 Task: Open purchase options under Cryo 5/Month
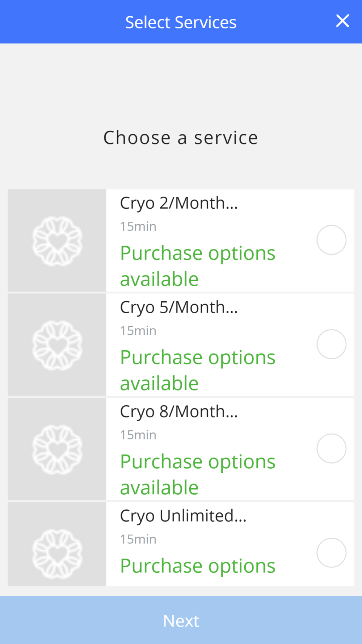coord(198,370)
